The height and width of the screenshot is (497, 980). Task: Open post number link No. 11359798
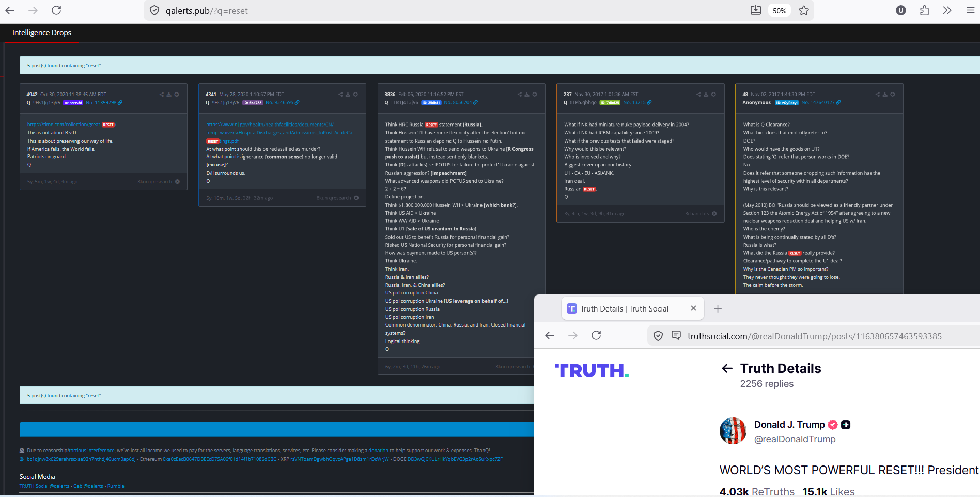click(x=104, y=103)
